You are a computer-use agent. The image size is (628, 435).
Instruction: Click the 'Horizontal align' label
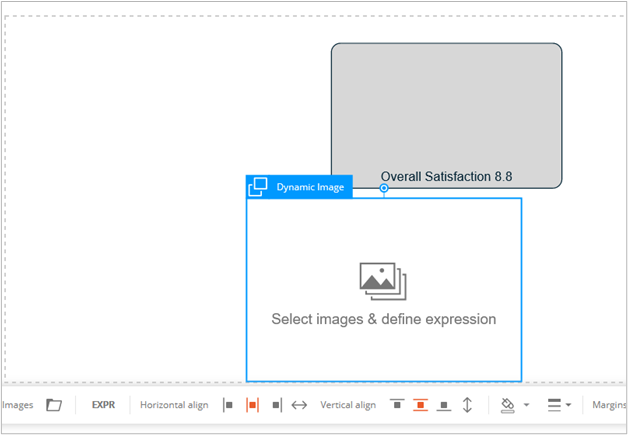click(174, 405)
